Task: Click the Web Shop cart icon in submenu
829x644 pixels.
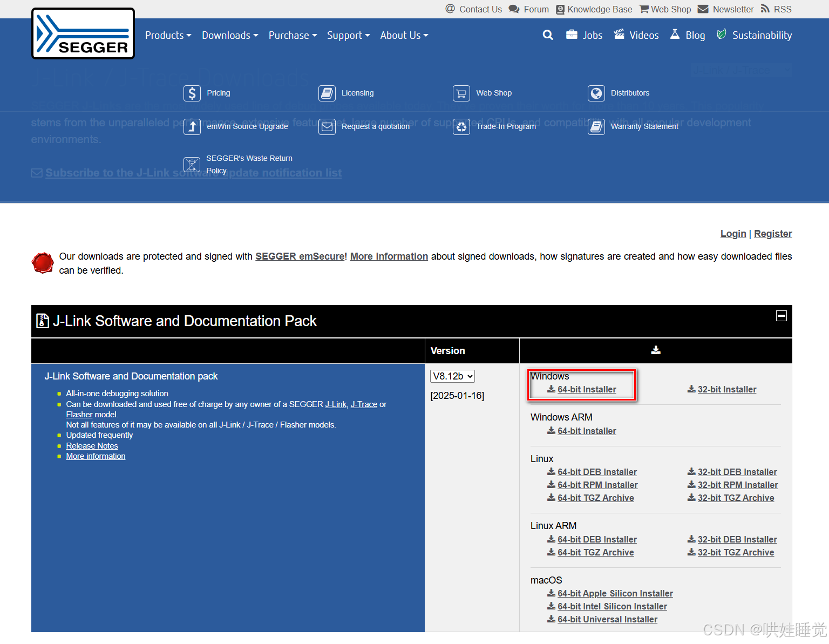Action: (461, 93)
